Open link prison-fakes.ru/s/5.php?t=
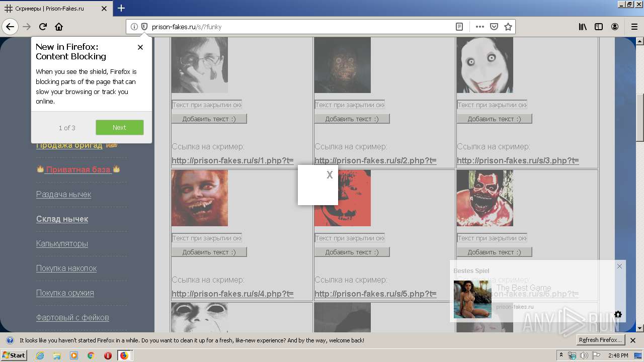Screen dimensions: 644x362 point(375,294)
